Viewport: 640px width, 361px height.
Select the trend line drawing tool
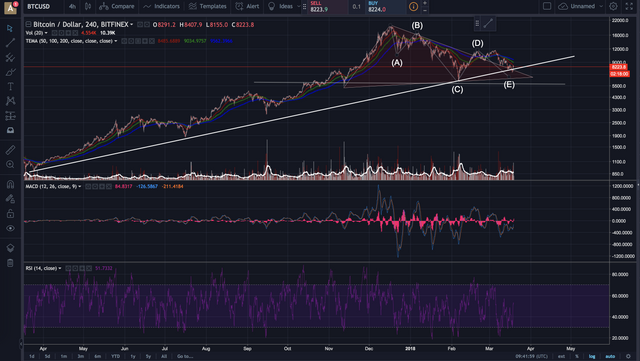10,42
